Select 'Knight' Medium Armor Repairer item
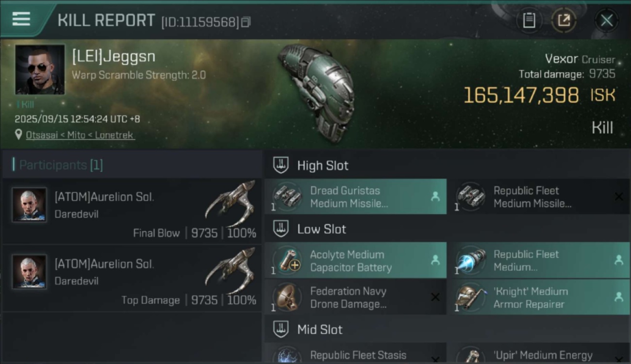 538,298
